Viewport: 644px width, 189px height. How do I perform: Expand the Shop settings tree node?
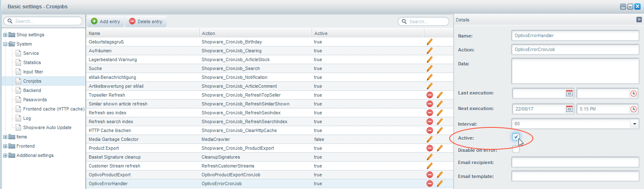pyautogui.click(x=5, y=35)
